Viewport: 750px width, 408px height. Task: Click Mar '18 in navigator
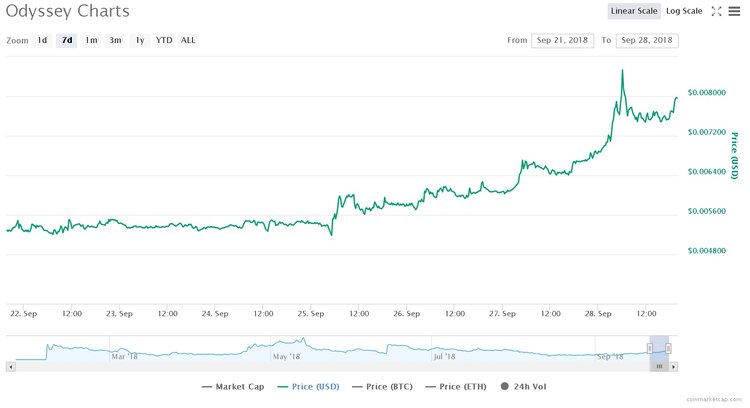pos(124,356)
